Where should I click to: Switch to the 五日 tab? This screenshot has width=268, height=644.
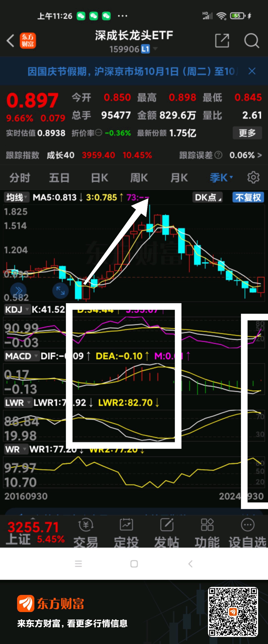point(59,178)
